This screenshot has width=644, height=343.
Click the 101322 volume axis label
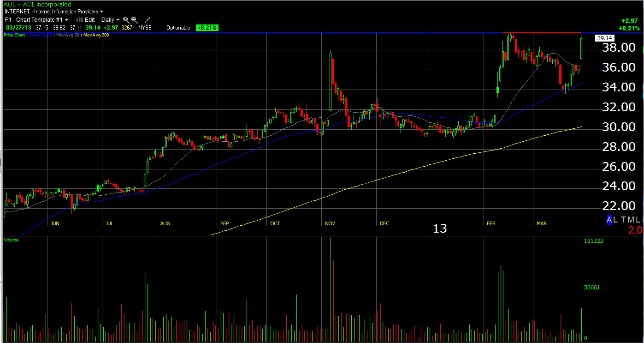click(593, 241)
